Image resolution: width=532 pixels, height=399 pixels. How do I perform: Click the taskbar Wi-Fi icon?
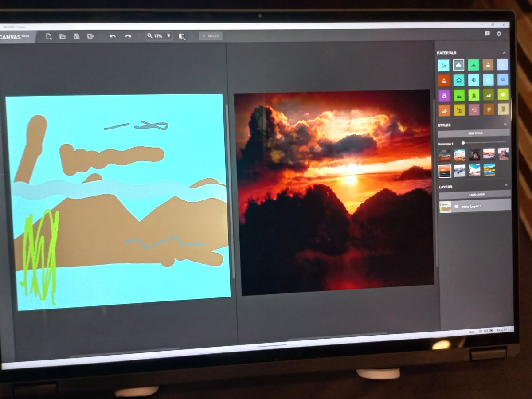point(480,331)
